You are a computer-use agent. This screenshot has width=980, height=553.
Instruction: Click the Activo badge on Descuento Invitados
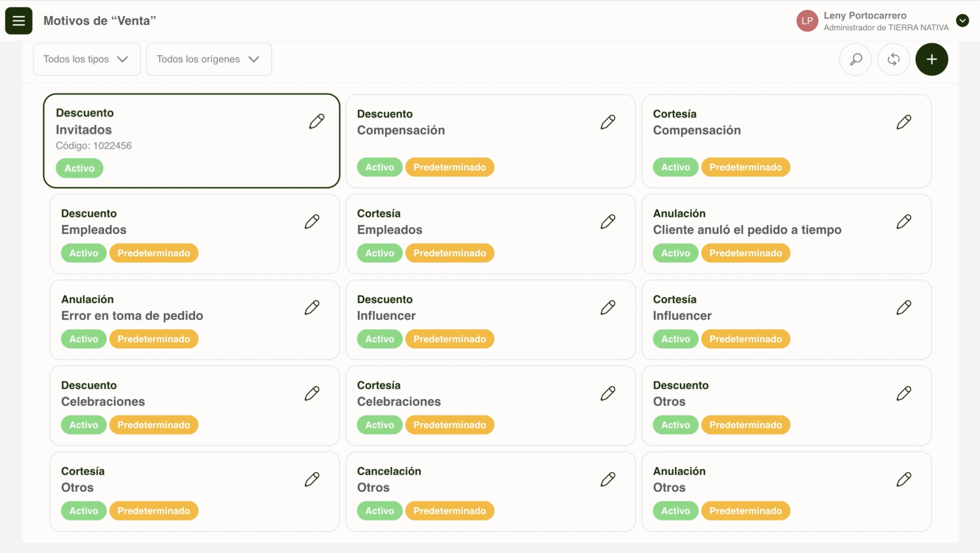[79, 168]
